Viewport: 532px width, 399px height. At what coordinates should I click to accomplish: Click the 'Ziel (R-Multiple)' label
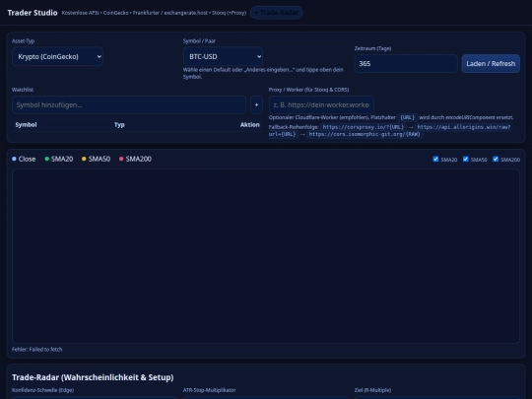[x=372, y=390]
